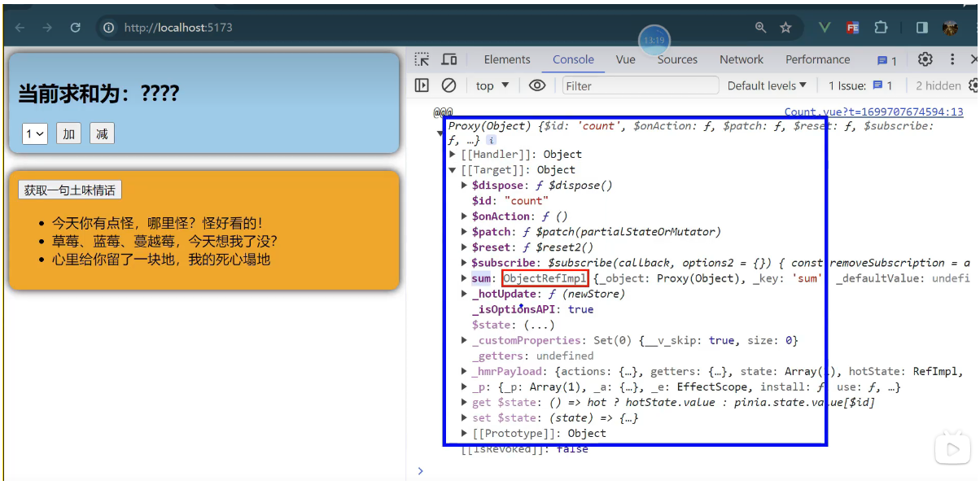
Task: Clear the console
Action: click(448, 85)
